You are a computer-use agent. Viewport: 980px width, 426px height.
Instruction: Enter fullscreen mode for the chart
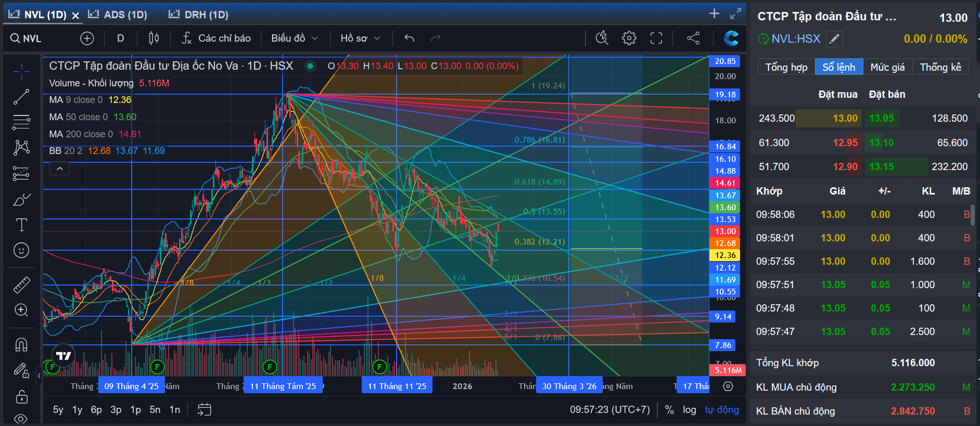click(x=656, y=38)
